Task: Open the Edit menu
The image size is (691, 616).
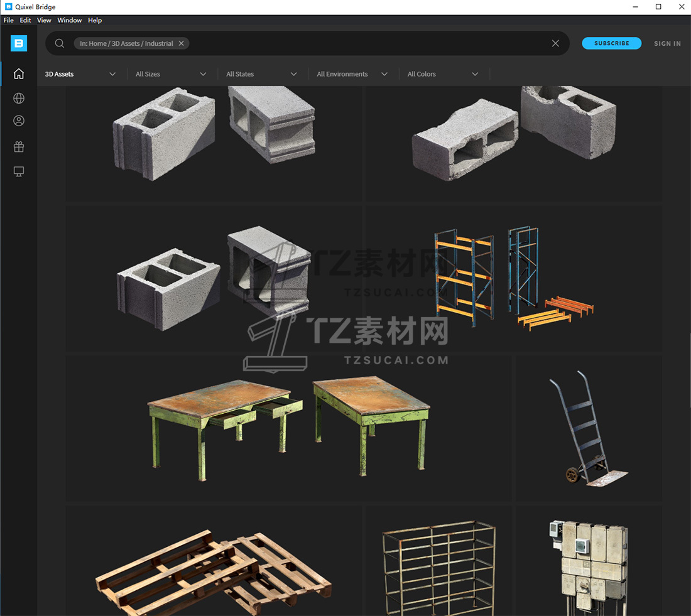Action: click(x=25, y=20)
